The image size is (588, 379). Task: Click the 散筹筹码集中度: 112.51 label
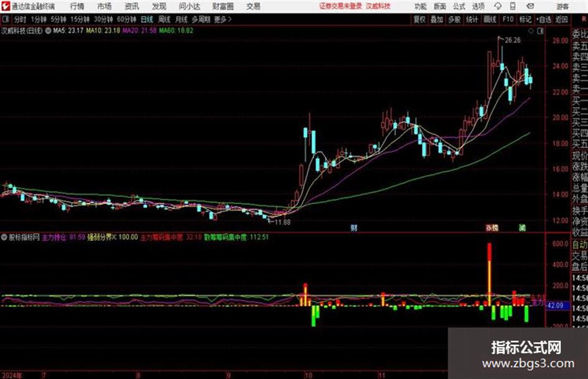pos(236,237)
